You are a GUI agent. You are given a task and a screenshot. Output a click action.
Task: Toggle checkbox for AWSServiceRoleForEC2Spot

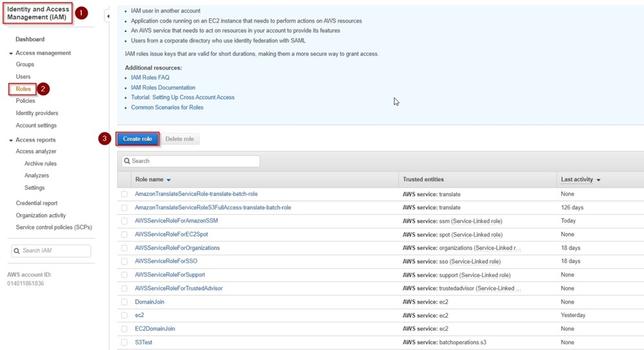coord(124,235)
